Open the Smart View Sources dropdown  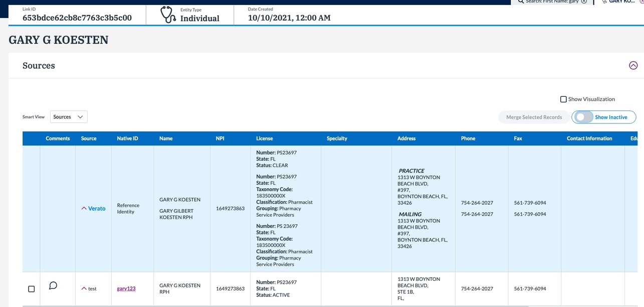(x=69, y=117)
